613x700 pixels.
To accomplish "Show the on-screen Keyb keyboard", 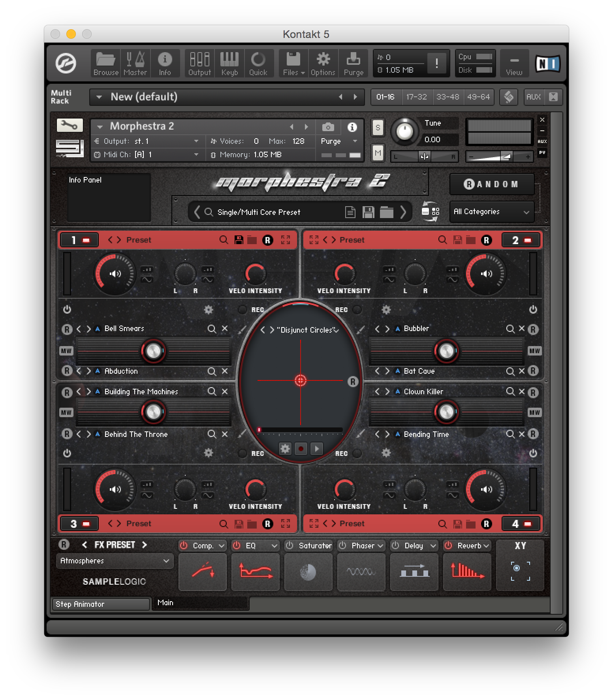I will (229, 63).
